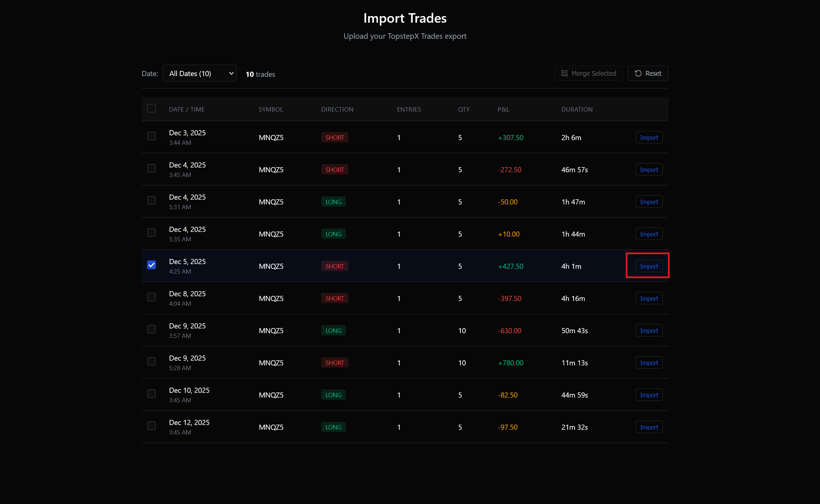Click the P&L column header
The height and width of the screenshot is (504, 820).
[x=503, y=109]
